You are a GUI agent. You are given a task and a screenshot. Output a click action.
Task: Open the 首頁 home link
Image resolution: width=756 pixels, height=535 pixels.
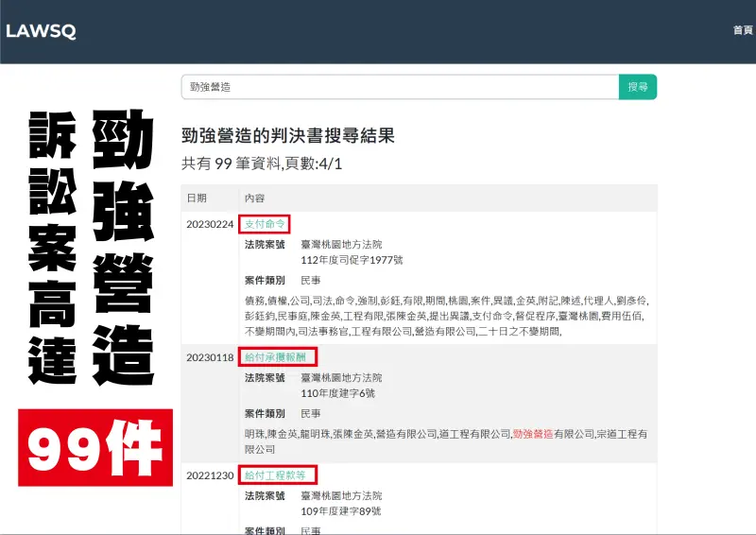743,30
